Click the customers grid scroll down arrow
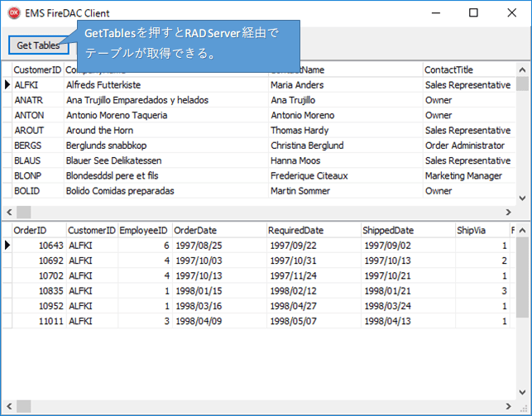Viewport: 532px width, 416px height. coord(523,198)
